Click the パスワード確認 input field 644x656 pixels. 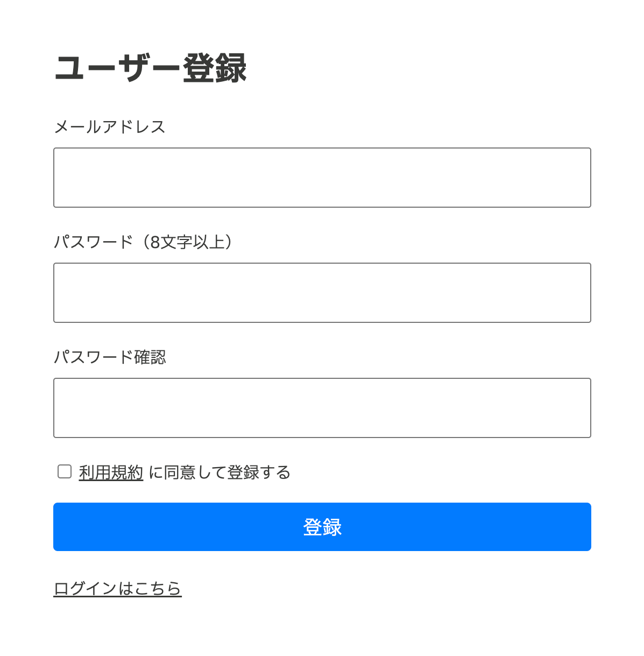point(322,408)
